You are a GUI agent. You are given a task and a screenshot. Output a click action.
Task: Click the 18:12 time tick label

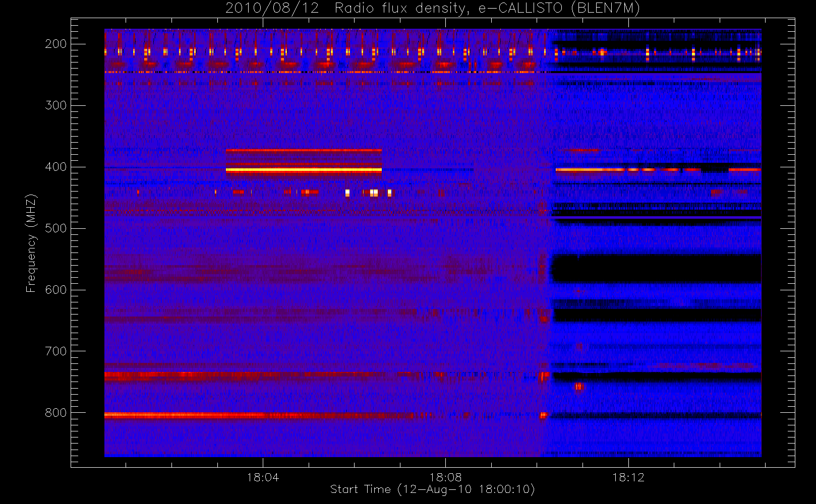click(628, 477)
